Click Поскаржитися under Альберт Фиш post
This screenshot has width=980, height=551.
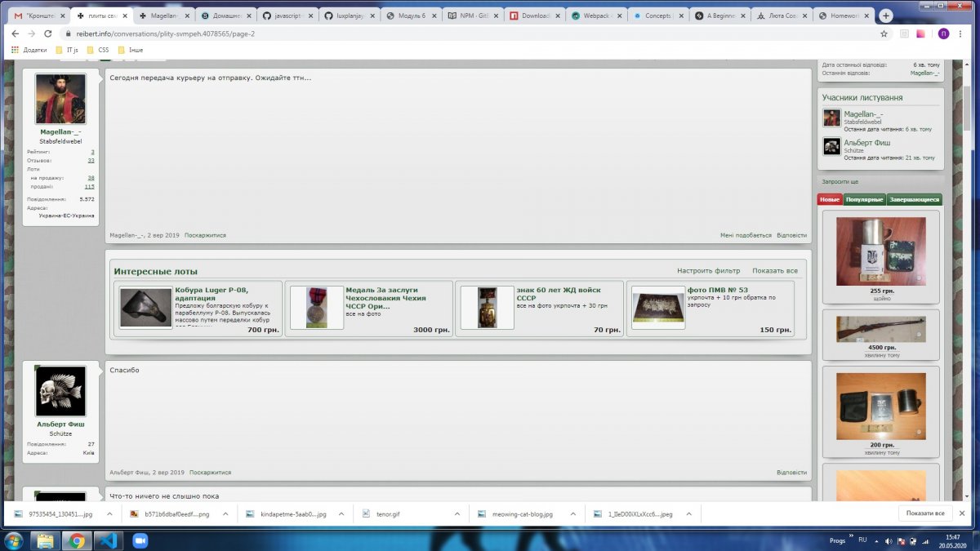click(210, 473)
